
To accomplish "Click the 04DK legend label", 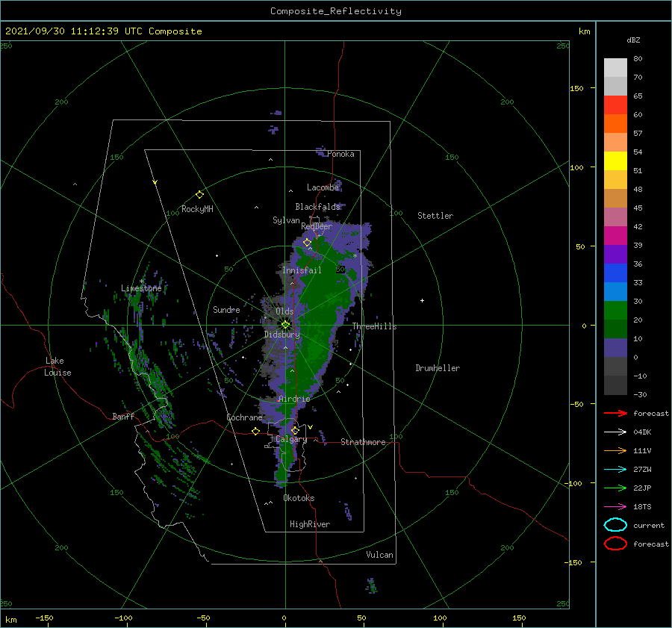I will coord(642,432).
